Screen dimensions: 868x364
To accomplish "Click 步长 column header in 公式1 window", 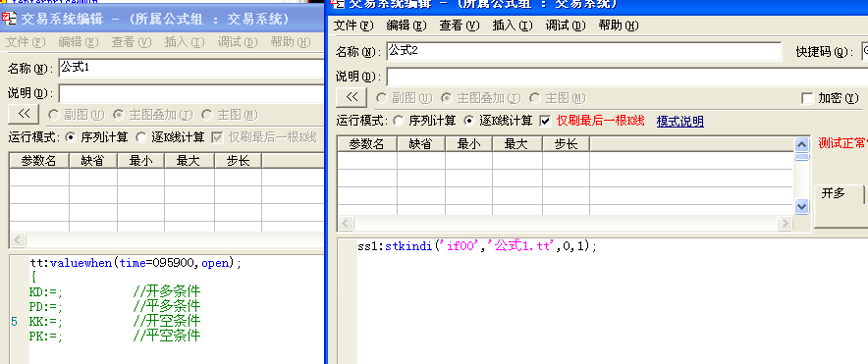I will 238,161.
